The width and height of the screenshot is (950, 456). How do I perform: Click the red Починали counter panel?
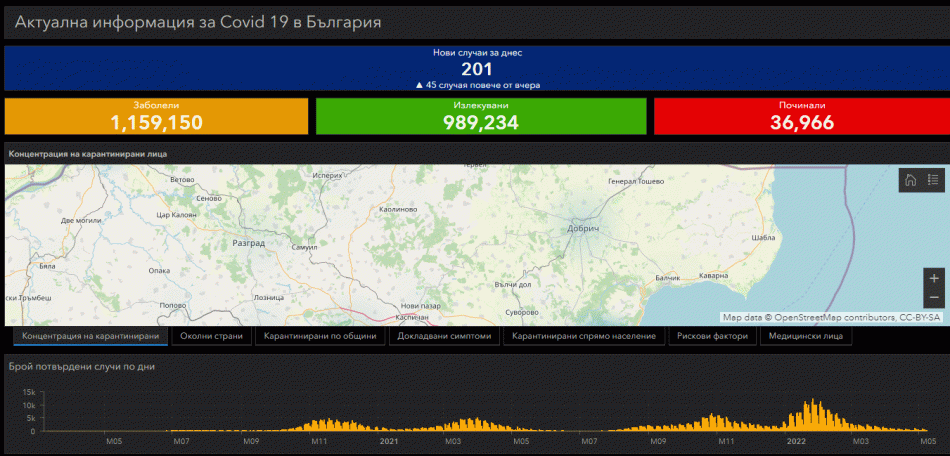(x=802, y=116)
